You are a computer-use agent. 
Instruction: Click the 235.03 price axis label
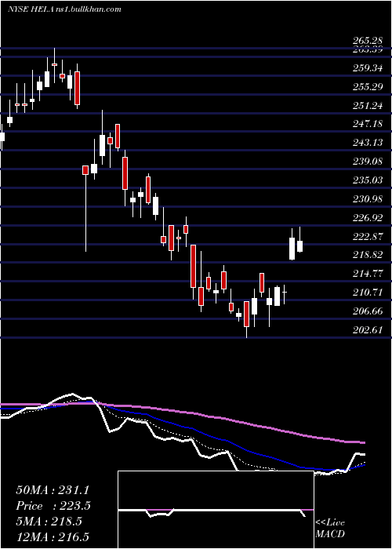(x=368, y=180)
